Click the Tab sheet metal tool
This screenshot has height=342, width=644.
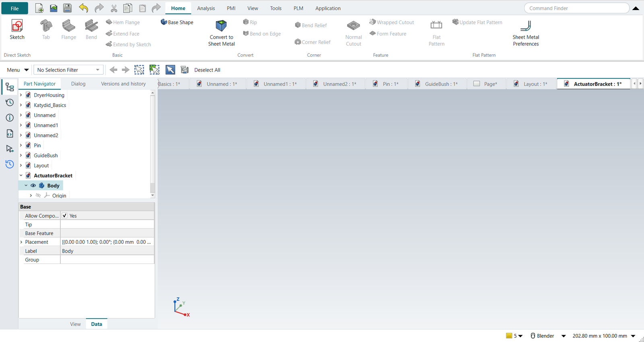46,29
